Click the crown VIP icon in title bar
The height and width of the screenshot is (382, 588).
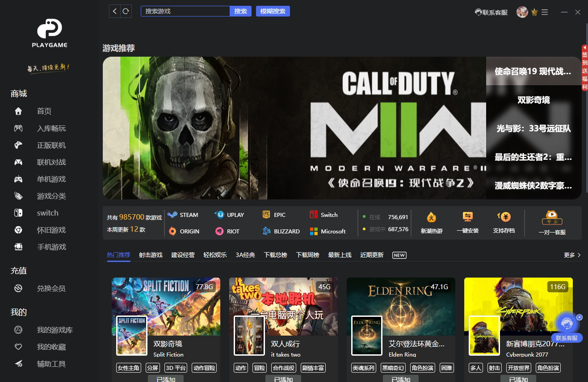[534, 12]
